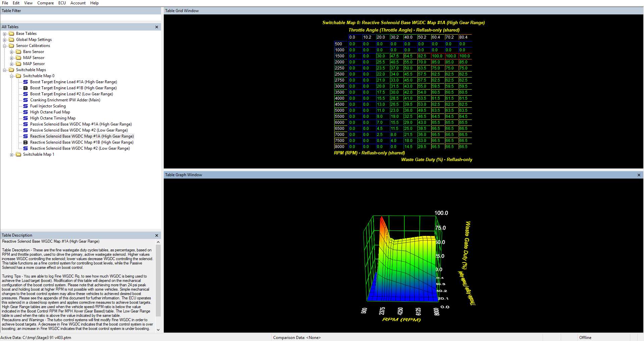Expand the Switchable Map 1 node
This screenshot has width=644, height=341.
pyautogui.click(x=12, y=154)
